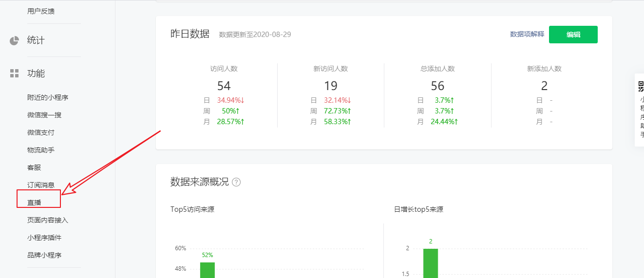644x278 pixels.
Task: Go to 品牌小程序
Action: [x=44, y=255]
